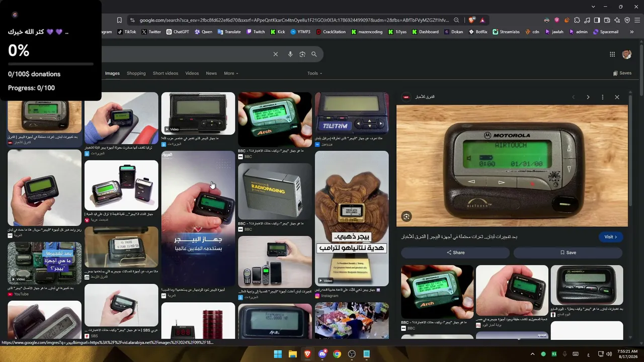Open the BotRix bookmark
Screen dimensions: 644x362
(x=478, y=32)
